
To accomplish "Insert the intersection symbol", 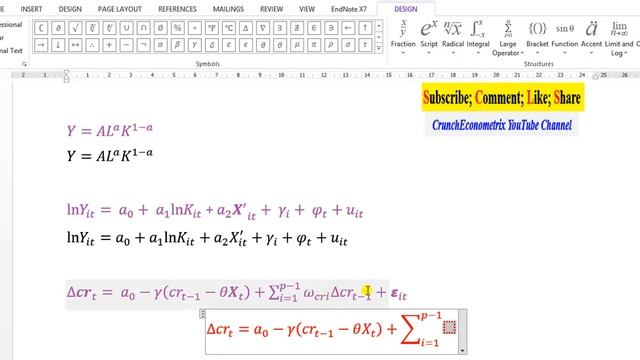I will pyautogui.click(x=143, y=28).
